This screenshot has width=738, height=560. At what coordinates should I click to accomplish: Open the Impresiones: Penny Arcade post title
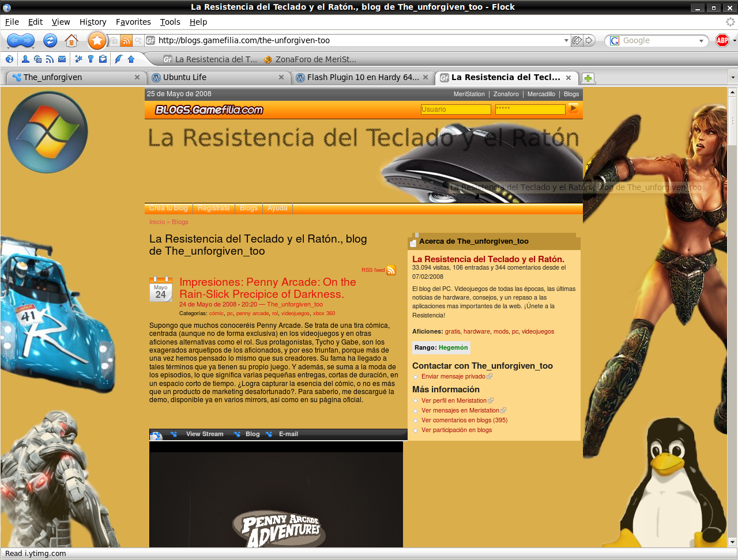(x=268, y=288)
